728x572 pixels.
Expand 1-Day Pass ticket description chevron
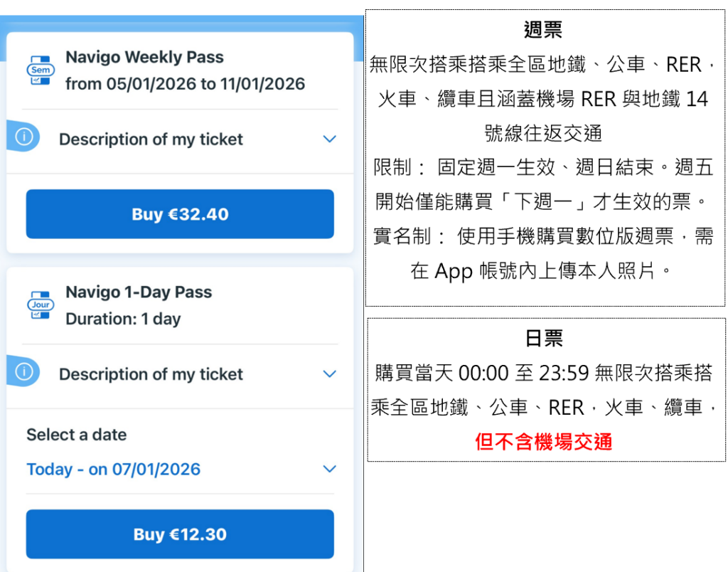[x=329, y=374]
